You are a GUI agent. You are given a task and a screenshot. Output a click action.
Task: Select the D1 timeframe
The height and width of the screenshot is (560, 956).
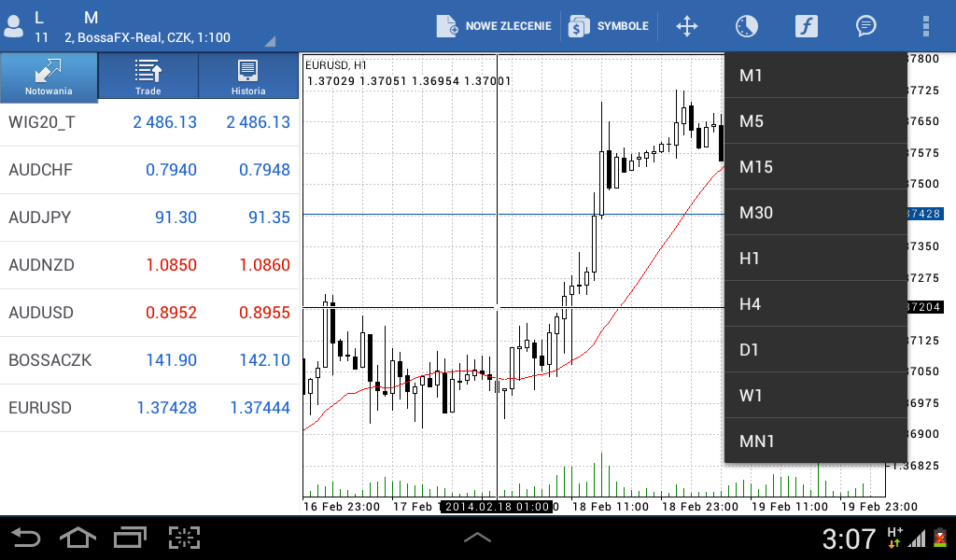pyautogui.click(x=815, y=350)
